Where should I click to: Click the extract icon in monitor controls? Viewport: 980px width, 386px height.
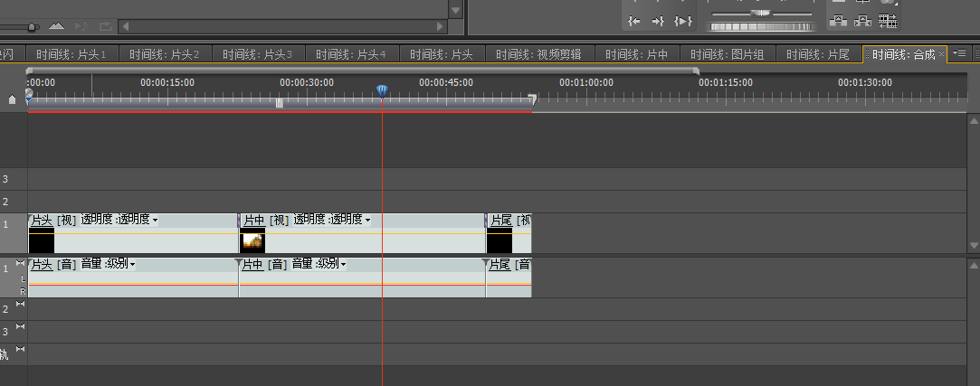pos(863,21)
